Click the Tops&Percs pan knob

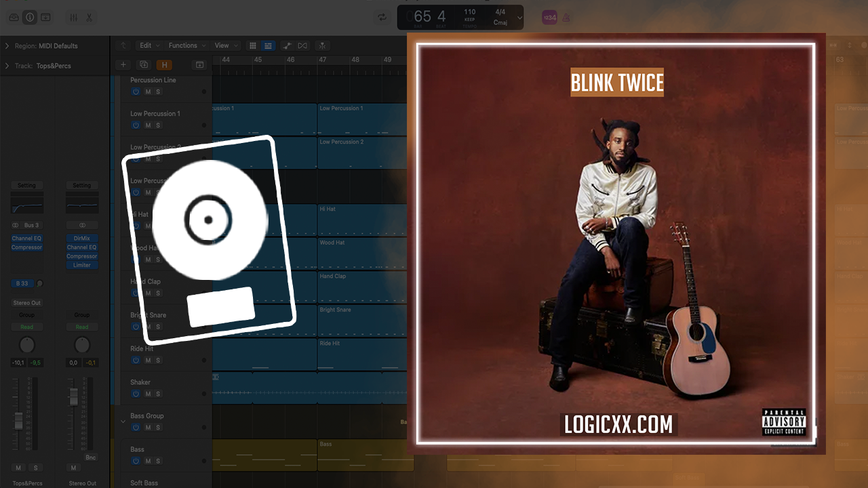[x=27, y=345]
